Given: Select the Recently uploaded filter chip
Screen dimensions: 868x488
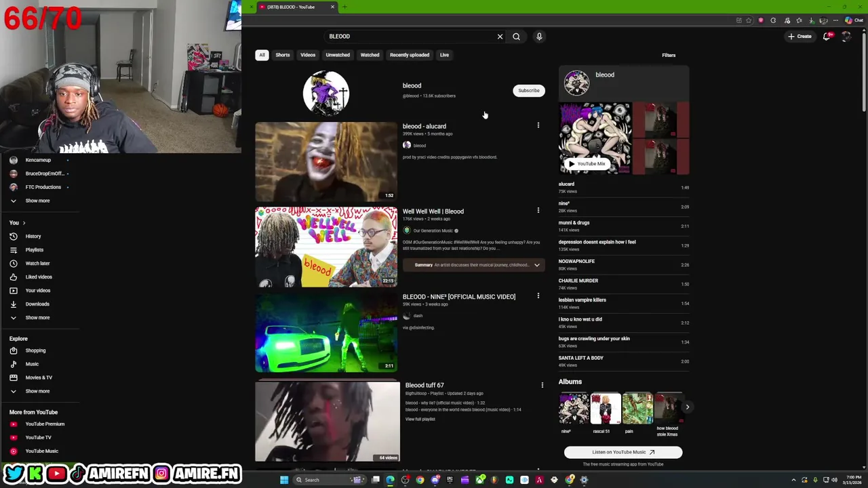Looking at the screenshot, I should (410, 55).
